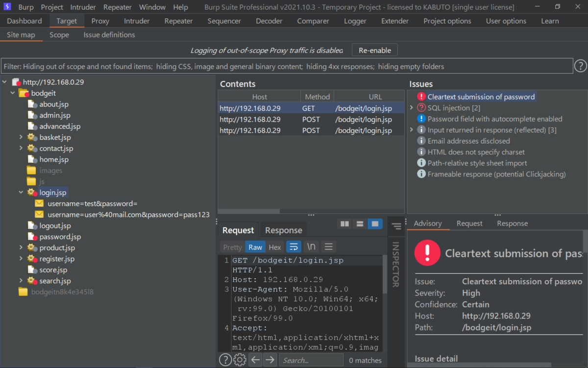Collapse the bodgeit folder
This screenshot has width=588, height=368.
click(x=13, y=93)
